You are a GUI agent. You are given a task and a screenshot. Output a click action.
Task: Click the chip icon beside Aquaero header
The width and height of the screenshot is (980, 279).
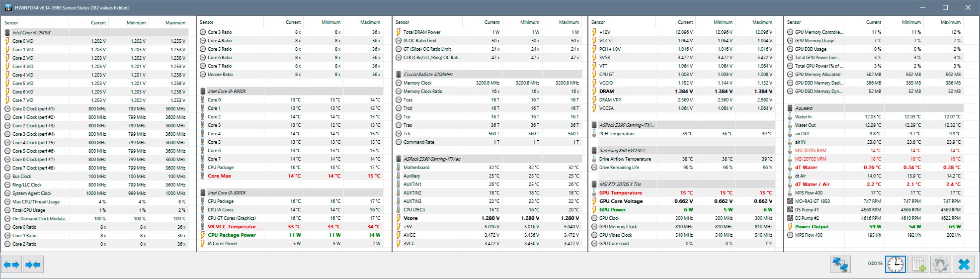(x=790, y=108)
